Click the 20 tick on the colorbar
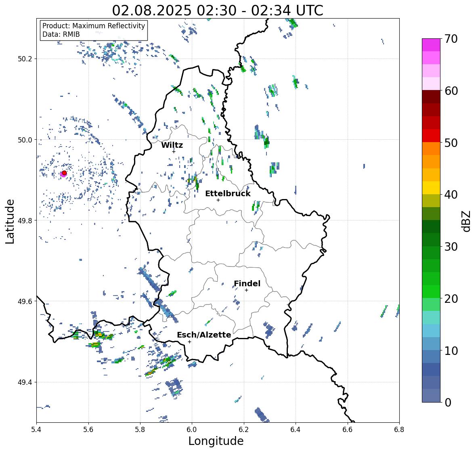The height and width of the screenshot is (451, 476). tap(451, 299)
